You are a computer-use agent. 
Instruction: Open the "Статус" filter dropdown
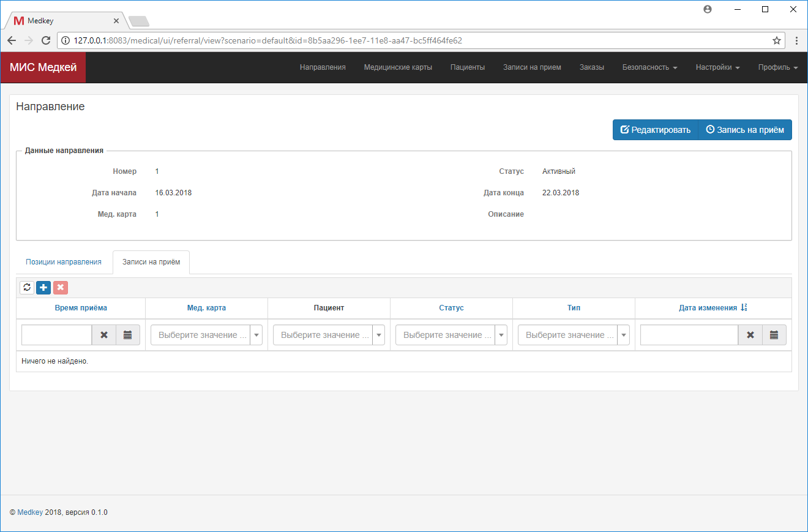501,335
